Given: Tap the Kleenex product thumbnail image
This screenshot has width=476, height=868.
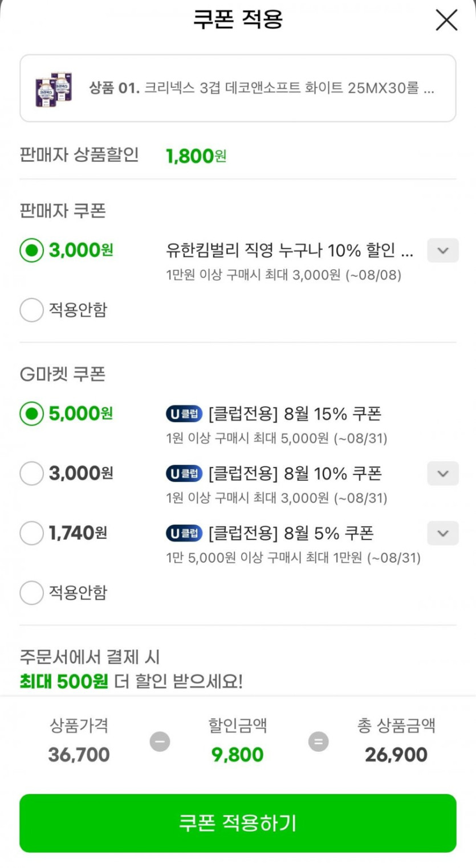Looking at the screenshot, I should pyautogui.click(x=54, y=89).
